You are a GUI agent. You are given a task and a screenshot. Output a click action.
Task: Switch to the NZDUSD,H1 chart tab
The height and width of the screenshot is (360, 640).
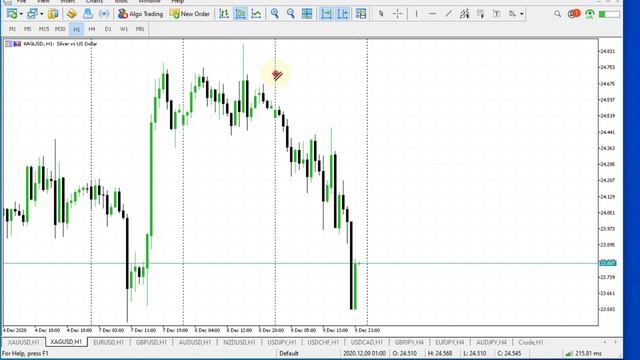239,342
